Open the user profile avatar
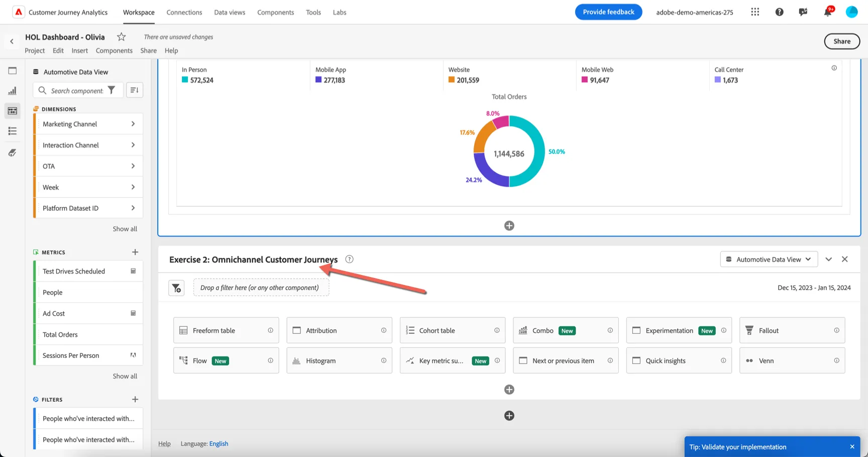This screenshot has height=457, width=868. click(x=851, y=12)
